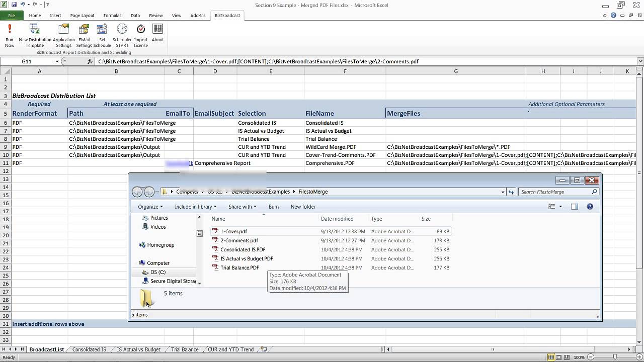Expand the formula bar
Viewport: 644px width, 362px height.
click(x=640, y=61)
